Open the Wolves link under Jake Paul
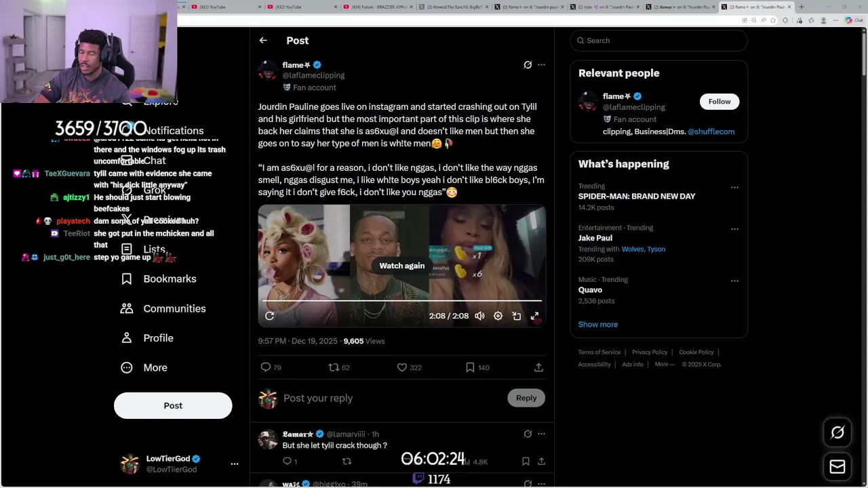Screen dimensions: 868x488 pos(632,249)
